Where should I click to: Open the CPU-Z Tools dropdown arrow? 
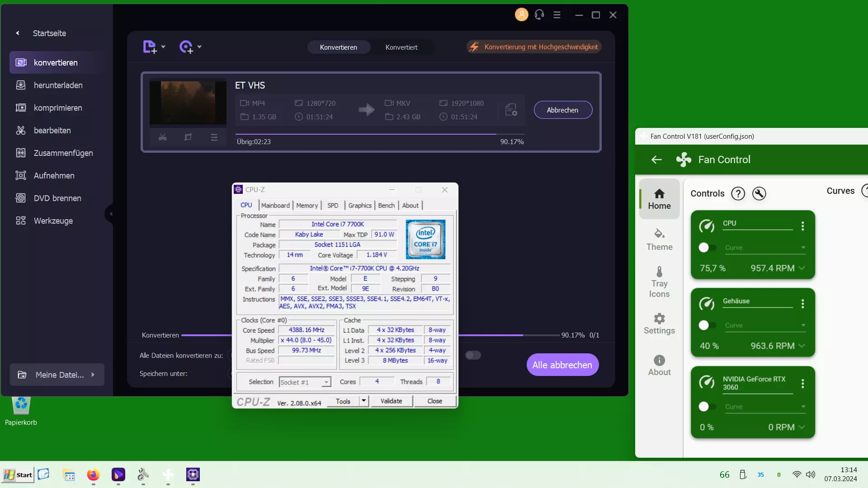(364, 401)
